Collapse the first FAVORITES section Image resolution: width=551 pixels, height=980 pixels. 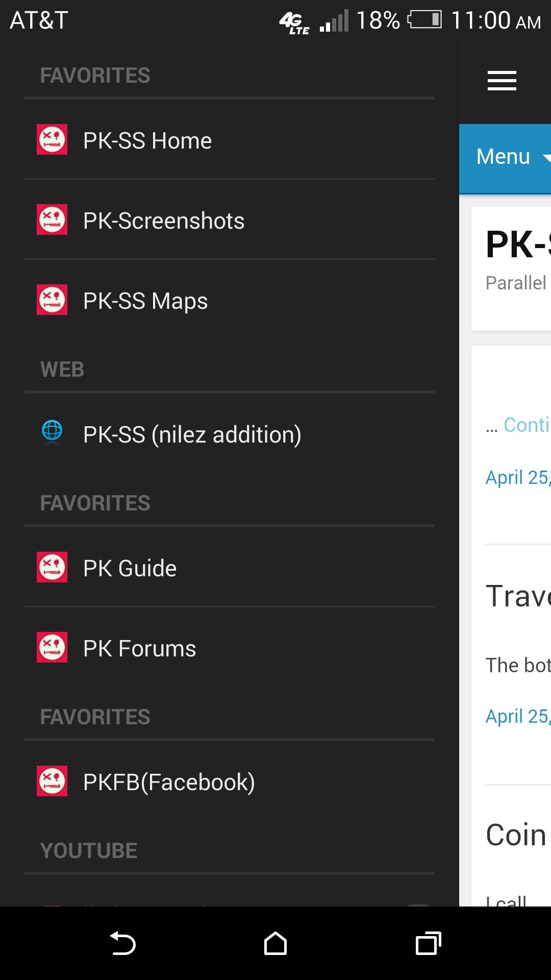pyautogui.click(x=95, y=75)
